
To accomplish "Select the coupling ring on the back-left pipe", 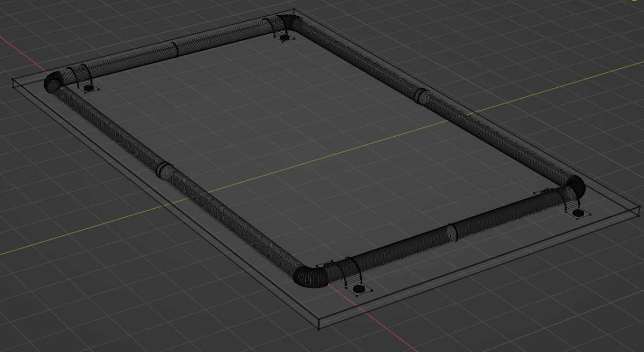I will [x=175, y=50].
